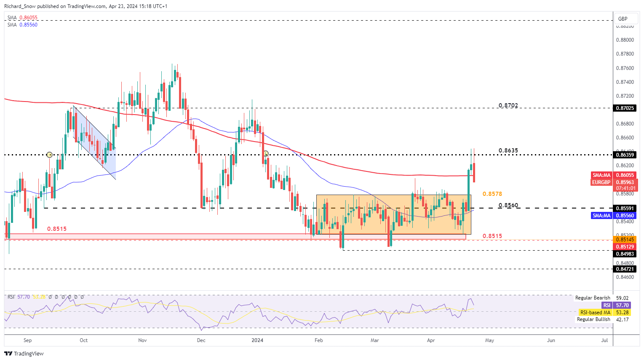This screenshot has height=361, width=644.
Task: Select the SMA 0.85560 legend entry
Action: (x=22, y=25)
